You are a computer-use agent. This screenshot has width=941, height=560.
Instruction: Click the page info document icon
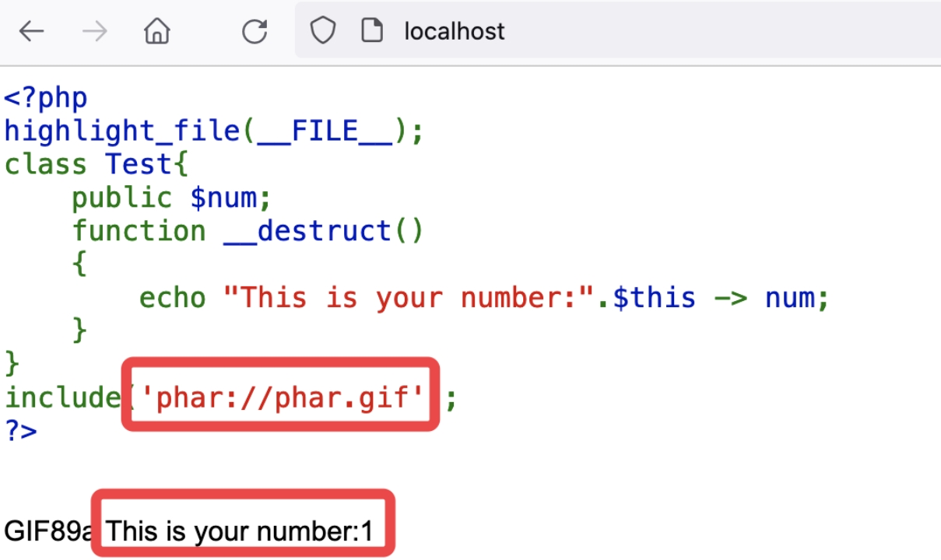point(372,31)
